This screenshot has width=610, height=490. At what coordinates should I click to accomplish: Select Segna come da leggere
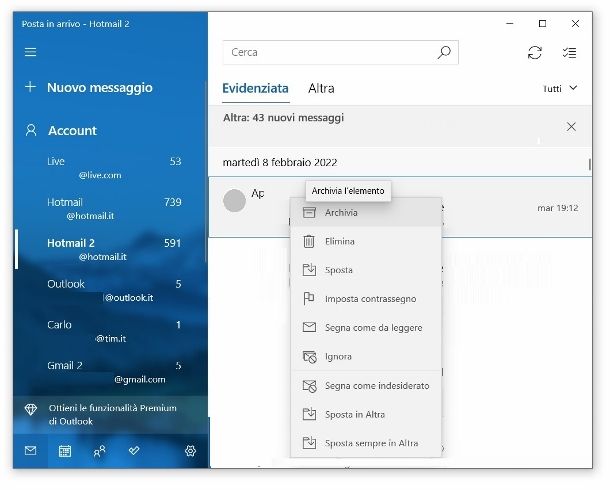coord(366,327)
